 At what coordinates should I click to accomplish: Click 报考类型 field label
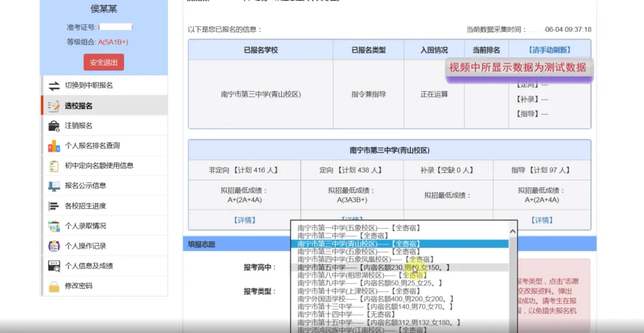tap(259, 291)
